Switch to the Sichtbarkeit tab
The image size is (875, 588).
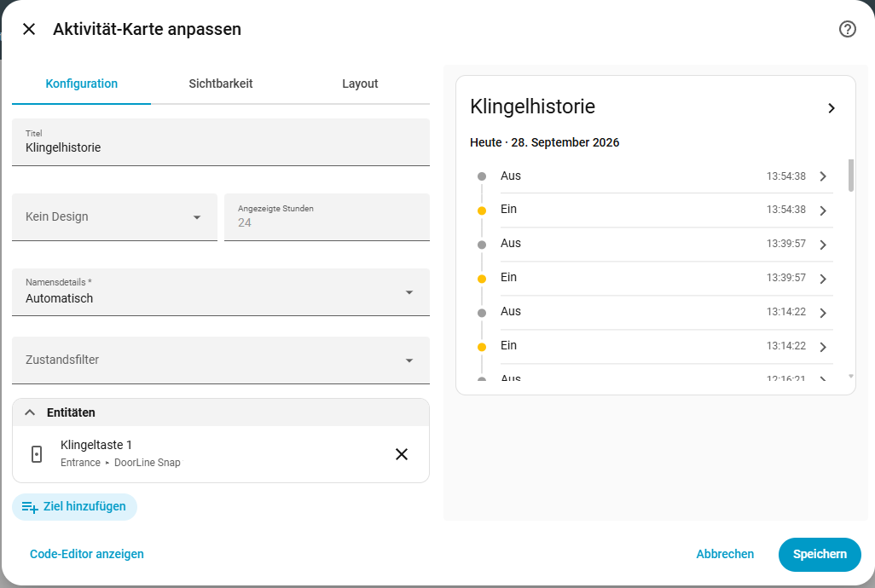click(x=220, y=84)
